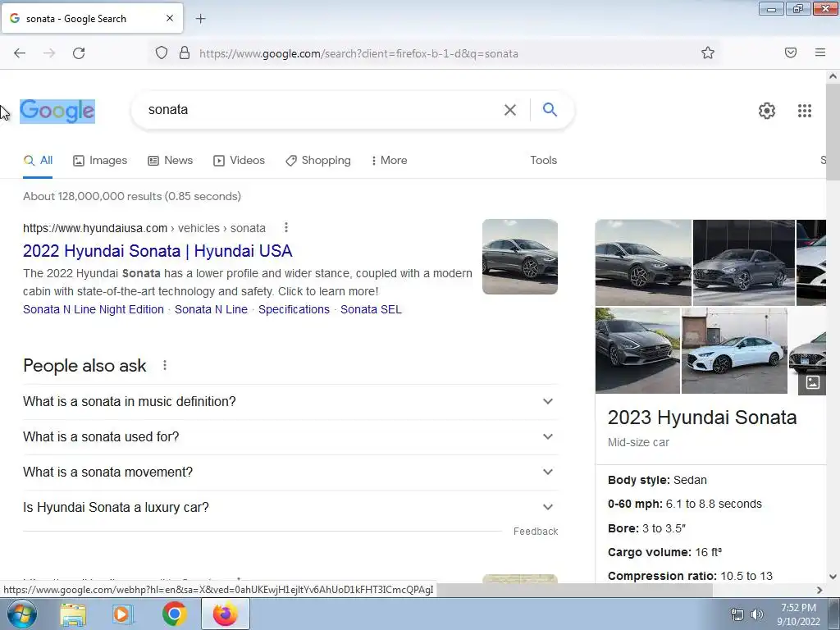This screenshot has height=630, width=840.
Task: Open the Firefox hamburger menu
Action: tap(820, 52)
